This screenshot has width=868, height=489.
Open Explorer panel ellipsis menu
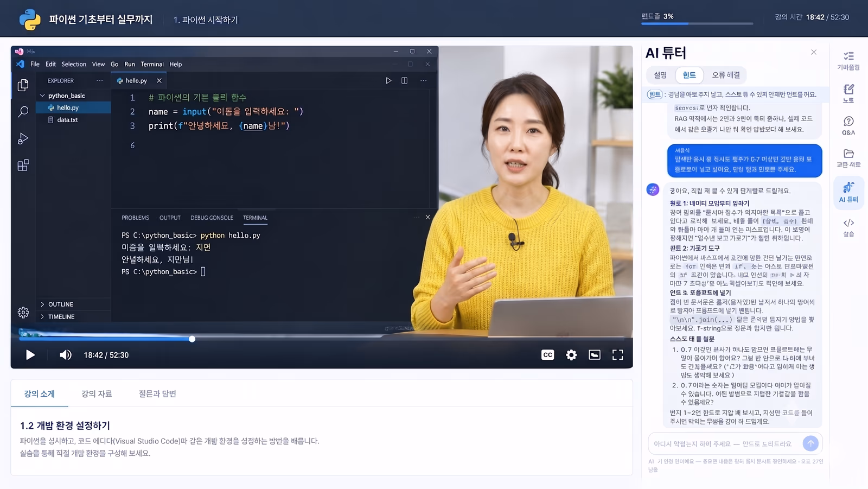click(100, 80)
